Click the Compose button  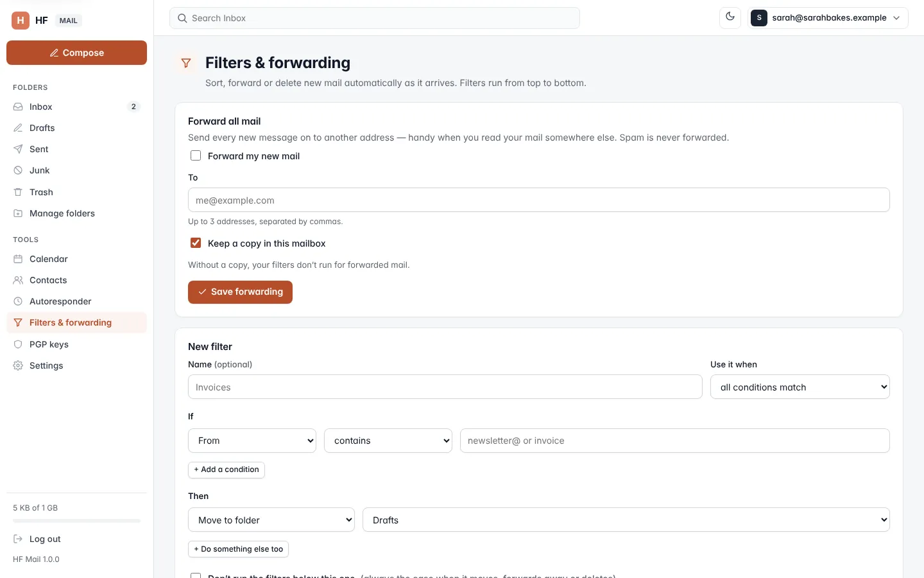(76, 53)
